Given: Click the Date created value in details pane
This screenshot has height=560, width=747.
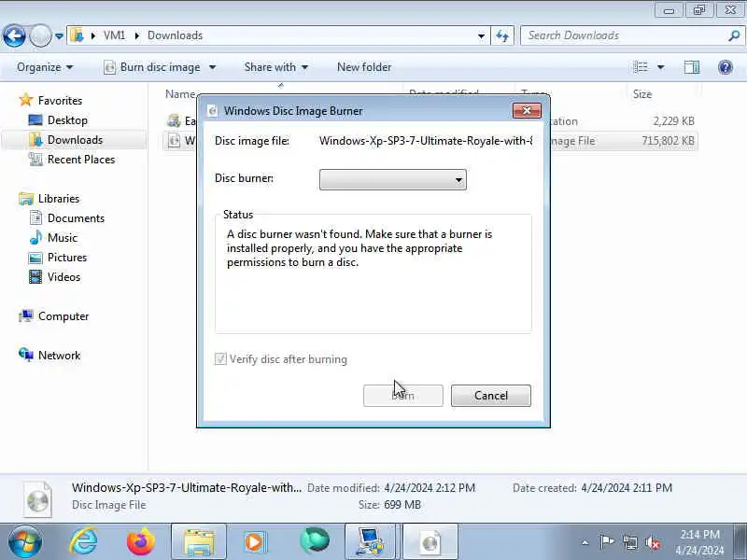Looking at the screenshot, I should (x=627, y=487).
